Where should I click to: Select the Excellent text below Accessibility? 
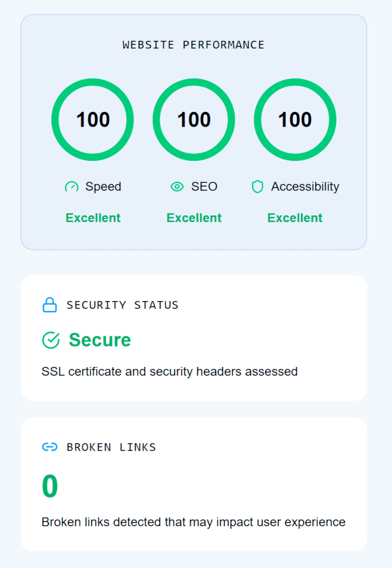tap(295, 218)
